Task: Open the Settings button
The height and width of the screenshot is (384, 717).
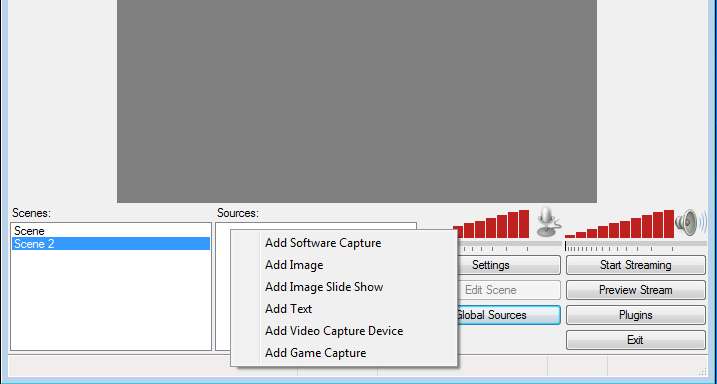Action: [508, 265]
